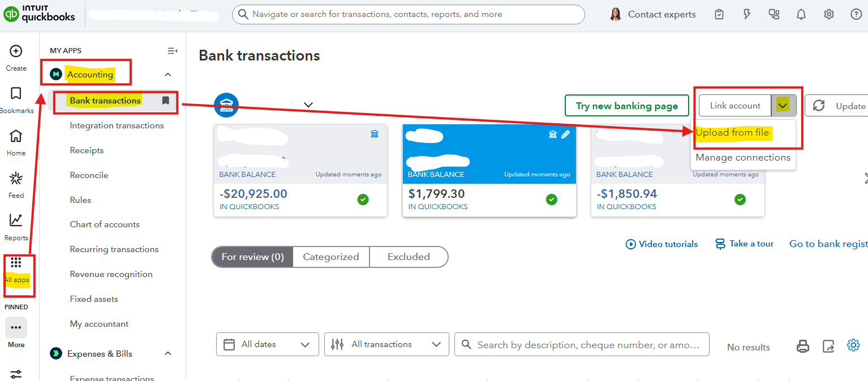Switch to the For review (0) tab
Screen dimensions: 868x381
252,257
